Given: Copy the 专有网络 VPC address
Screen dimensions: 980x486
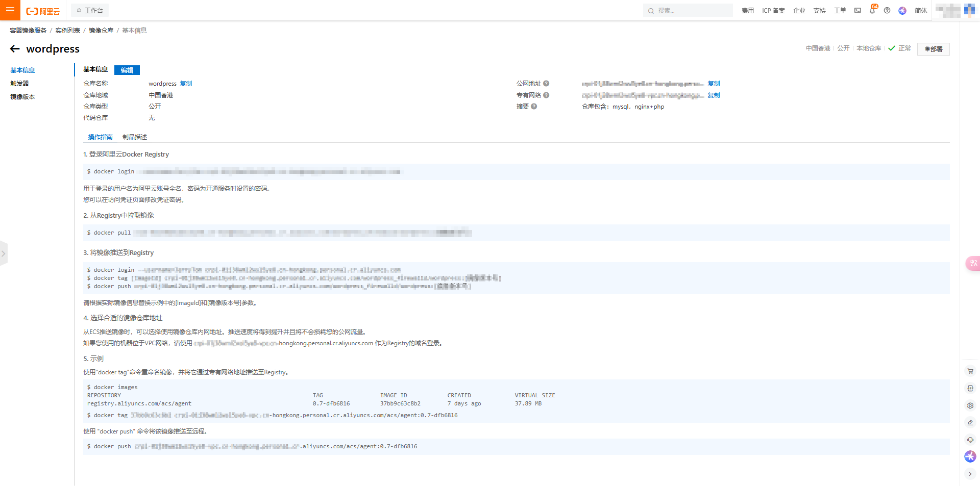Looking at the screenshot, I should pos(714,95).
